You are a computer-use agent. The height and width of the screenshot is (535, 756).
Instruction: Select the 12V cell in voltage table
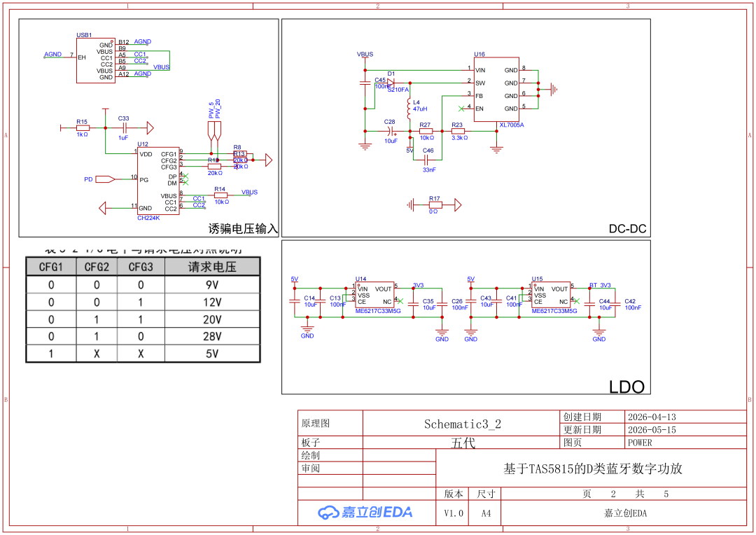pos(212,303)
